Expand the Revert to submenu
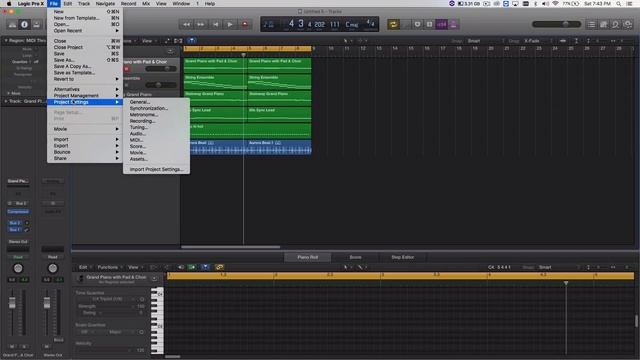Image resolution: width=640 pixels, height=360 pixels. (x=85, y=79)
